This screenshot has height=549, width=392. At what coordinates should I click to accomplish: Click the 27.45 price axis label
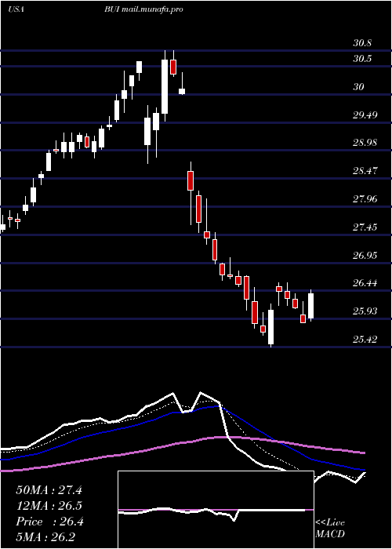[x=365, y=227]
